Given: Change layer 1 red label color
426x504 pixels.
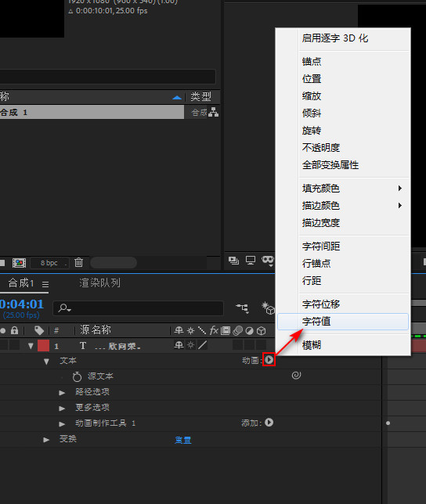Looking at the screenshot, I should coord(43,346).
